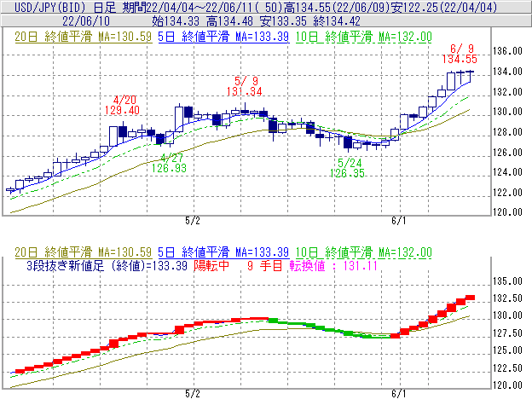
Task: Click the 始134.33 open price
Action: 176,21
